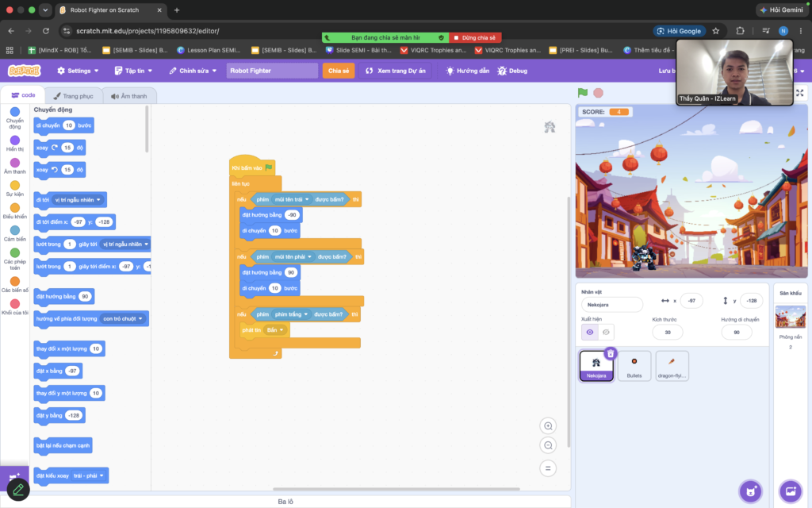This screenshot has width=812, height=508.
Task: Hide sprite using crossed-eye button
Action: [606, 332]
